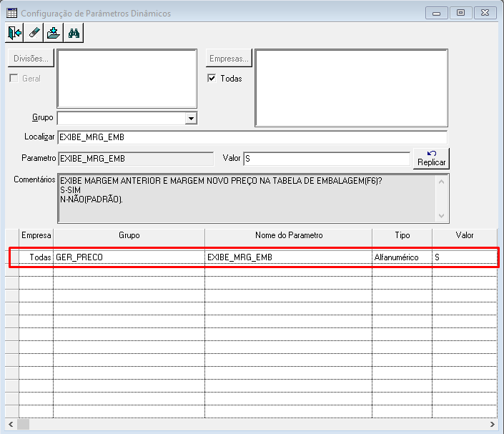This screenshot has height=434, width=504.
Task: Click the Empresa column header
Action: tap(36, 235)
